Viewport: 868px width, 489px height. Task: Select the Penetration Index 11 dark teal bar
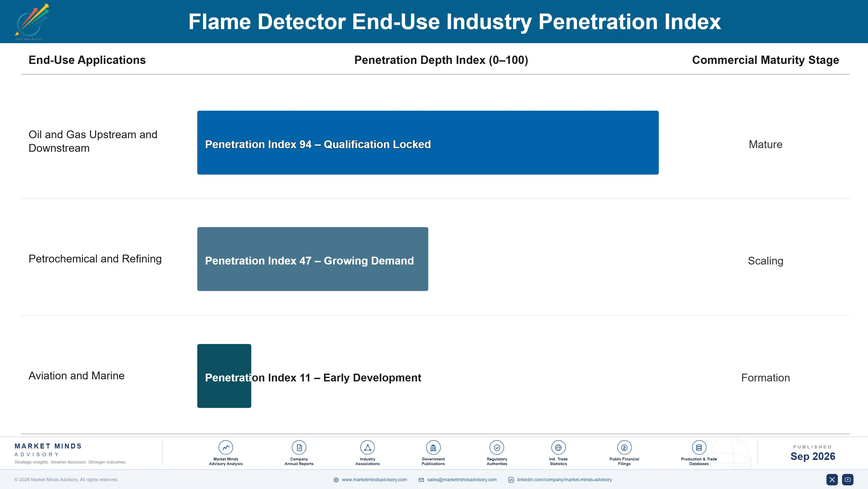(x=224, y=376)
